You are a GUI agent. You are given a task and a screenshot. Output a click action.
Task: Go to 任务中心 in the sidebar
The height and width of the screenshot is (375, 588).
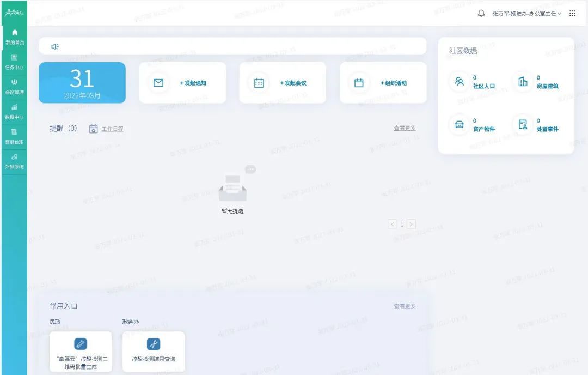tap(14, 62)
